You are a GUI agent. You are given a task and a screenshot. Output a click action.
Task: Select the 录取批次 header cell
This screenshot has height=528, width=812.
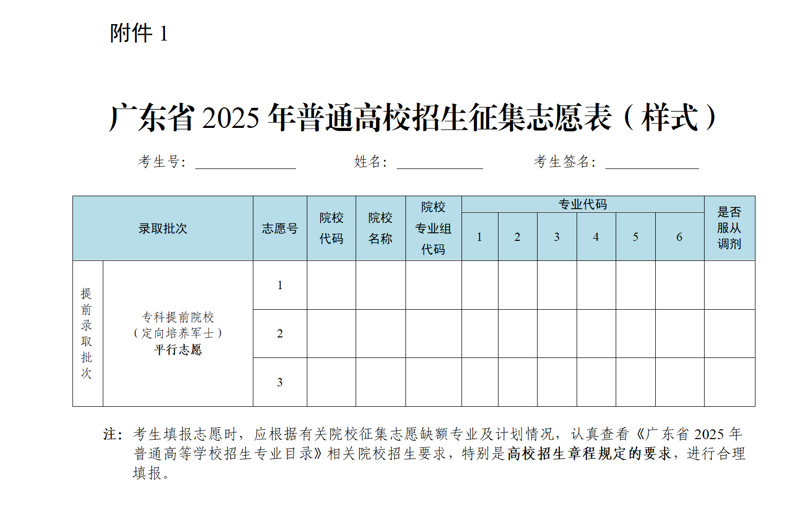click(162, 229)
